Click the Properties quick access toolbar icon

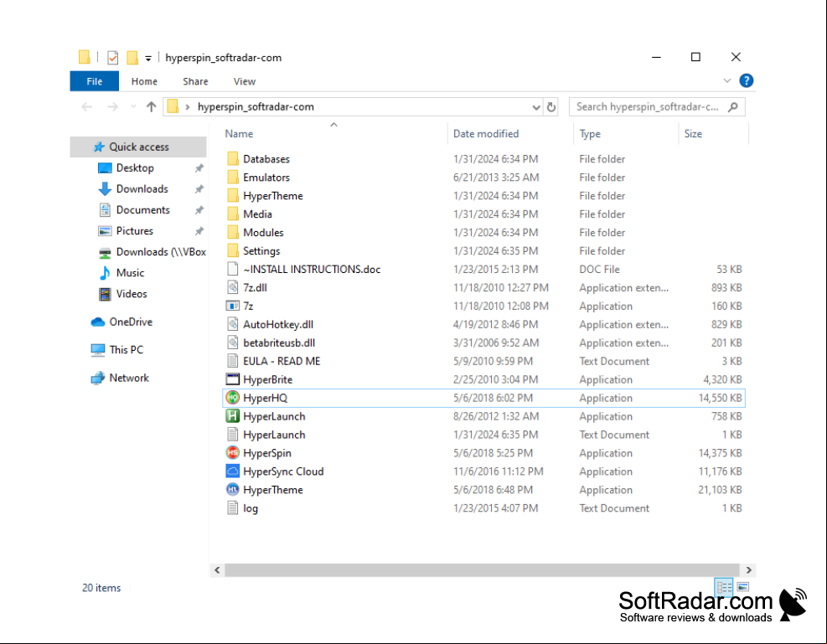(113, 58)
